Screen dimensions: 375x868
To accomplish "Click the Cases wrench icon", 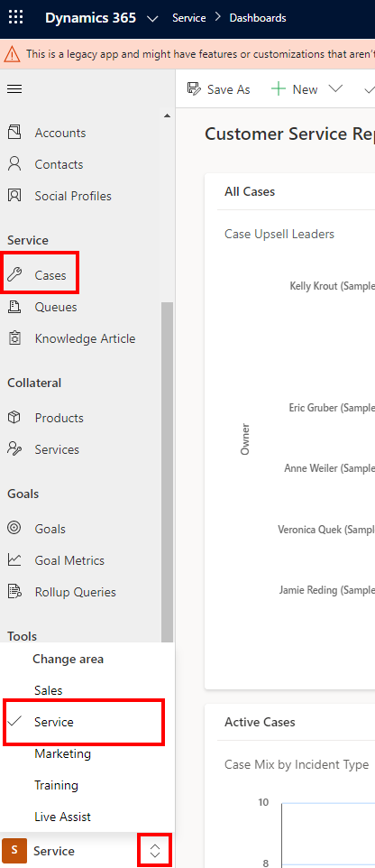I will click(x=14, y=274).
